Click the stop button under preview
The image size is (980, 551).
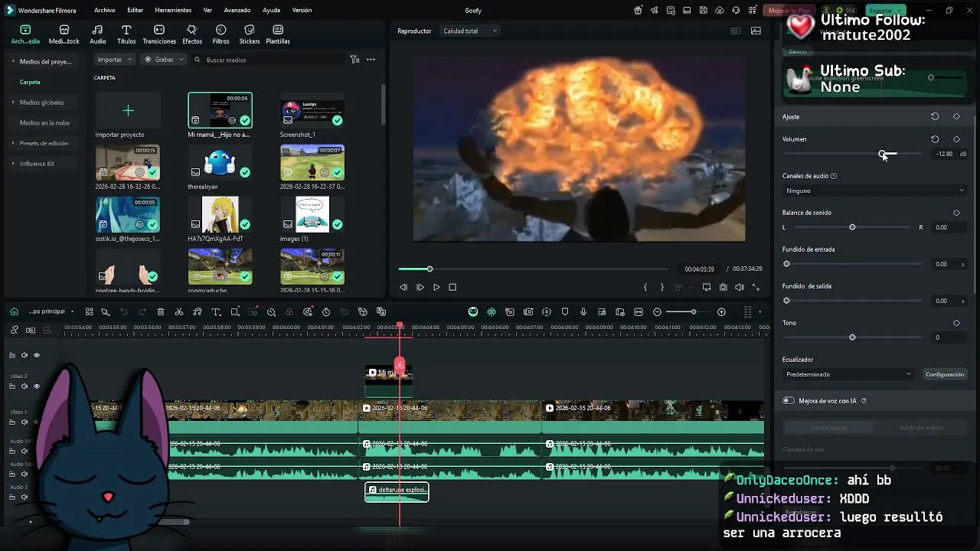coord(452,287)
